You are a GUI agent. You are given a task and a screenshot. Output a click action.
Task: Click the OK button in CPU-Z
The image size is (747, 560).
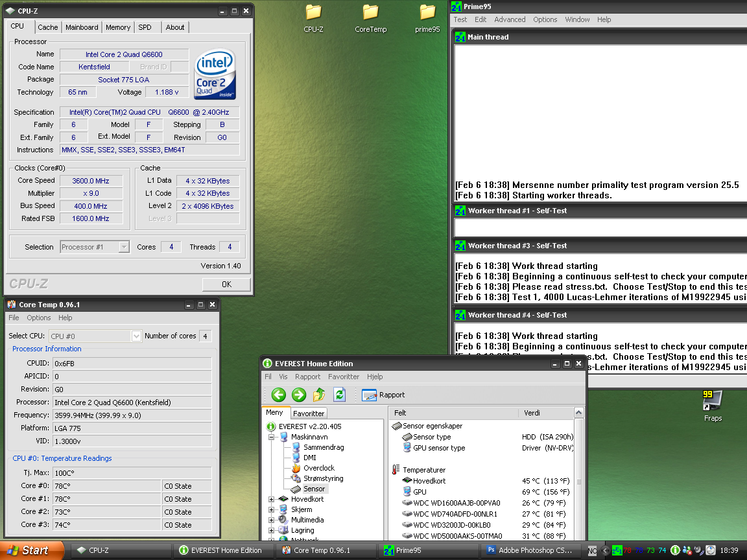click(226, 285)
